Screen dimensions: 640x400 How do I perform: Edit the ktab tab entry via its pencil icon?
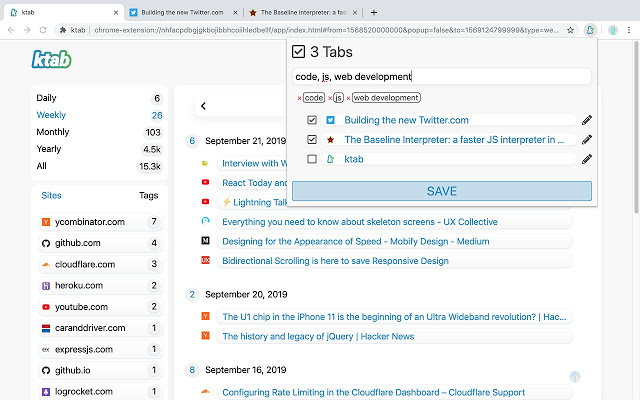tap(587, 159)
